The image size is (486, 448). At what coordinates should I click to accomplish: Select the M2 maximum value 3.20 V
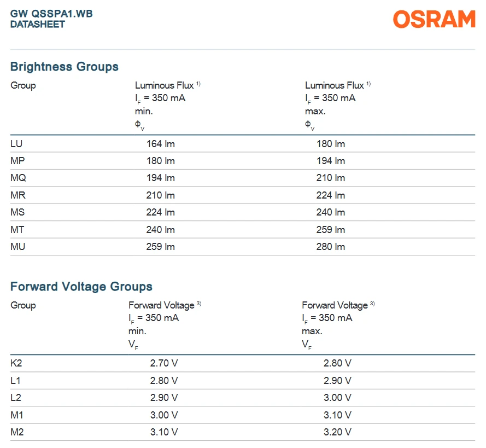(337, 432)
